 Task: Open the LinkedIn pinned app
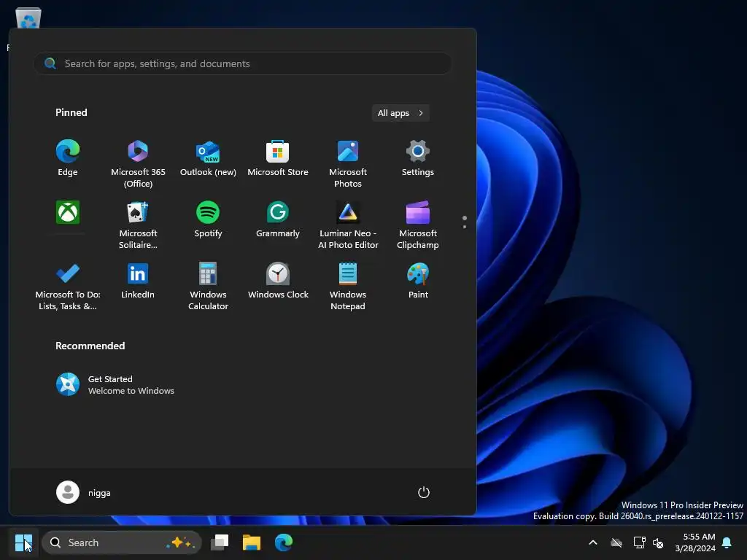[x=138, y=281]
